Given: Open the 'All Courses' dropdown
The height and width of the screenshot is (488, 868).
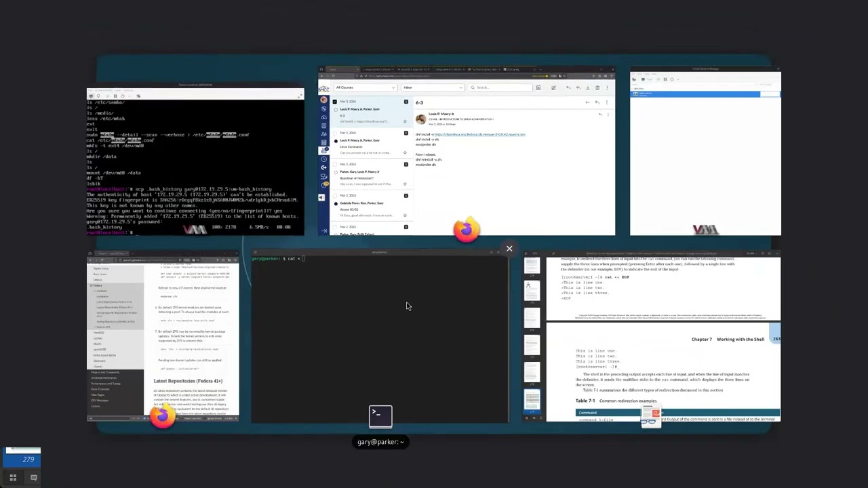Looking at the screenshot, I should tap(366, 87).
